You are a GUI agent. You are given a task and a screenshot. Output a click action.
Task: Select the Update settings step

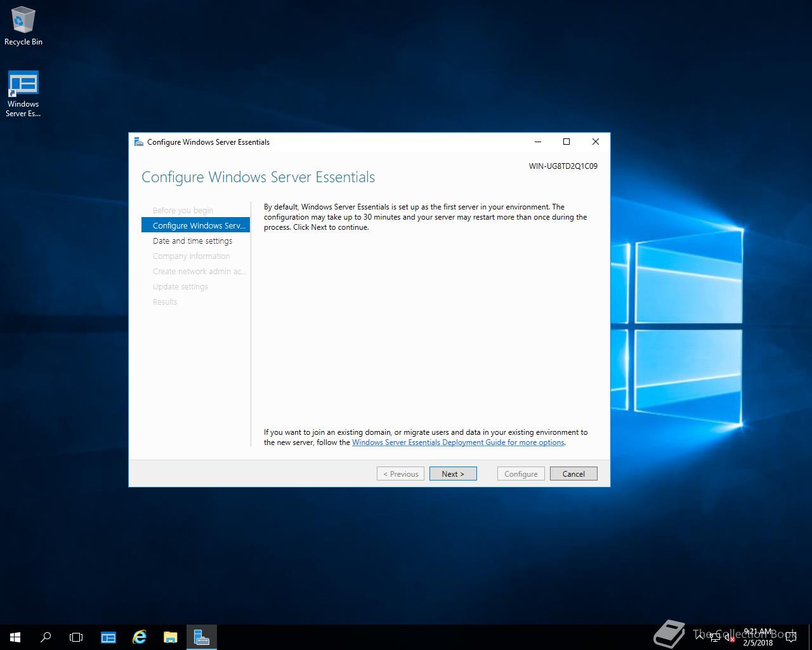180,286
